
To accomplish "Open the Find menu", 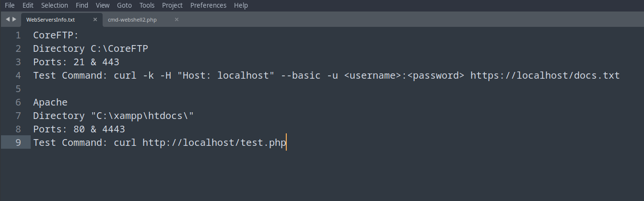I will tap(82, 5).
